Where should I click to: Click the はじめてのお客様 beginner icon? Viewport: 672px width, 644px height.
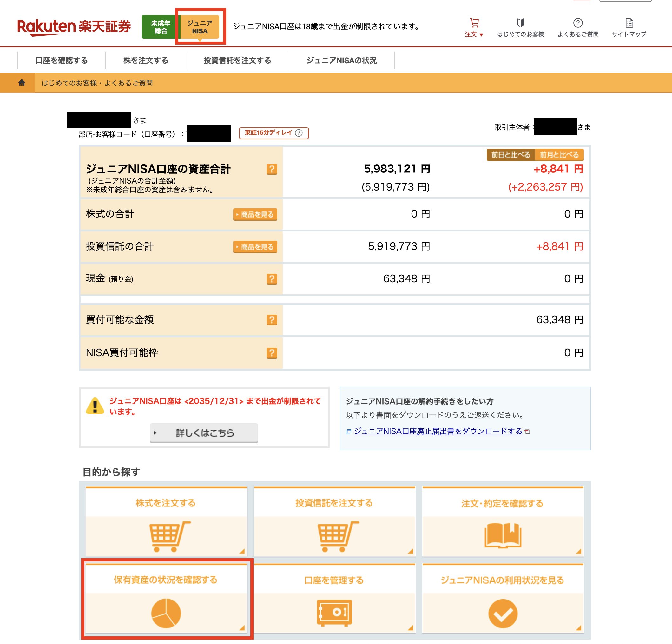click(x=520, y=23)
